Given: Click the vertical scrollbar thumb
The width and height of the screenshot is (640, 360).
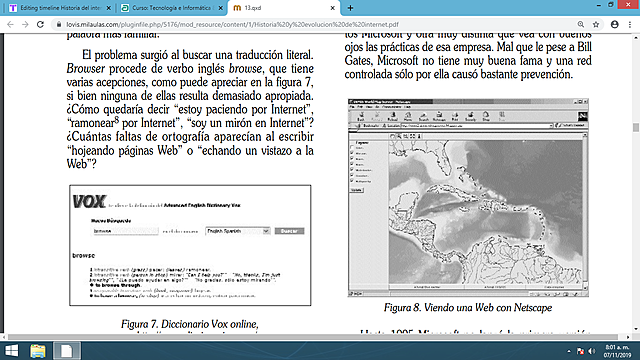Looking at the screenshot, I should [x=636, y=127].
